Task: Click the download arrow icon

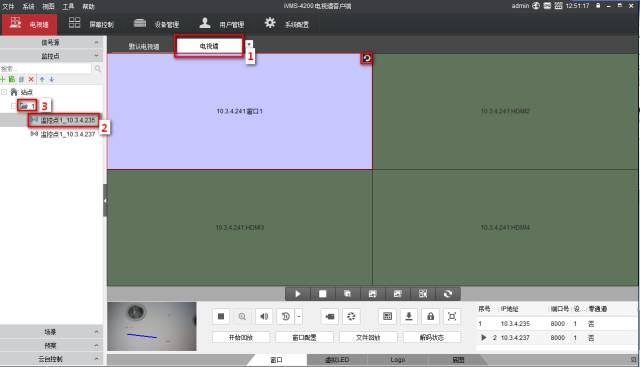Action: (409, 316)
